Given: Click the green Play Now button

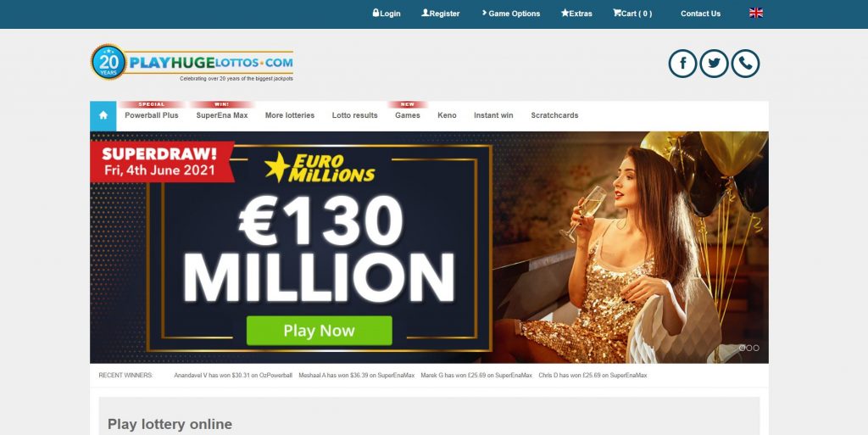Looking at the screenshot, I should pos(320,331).
